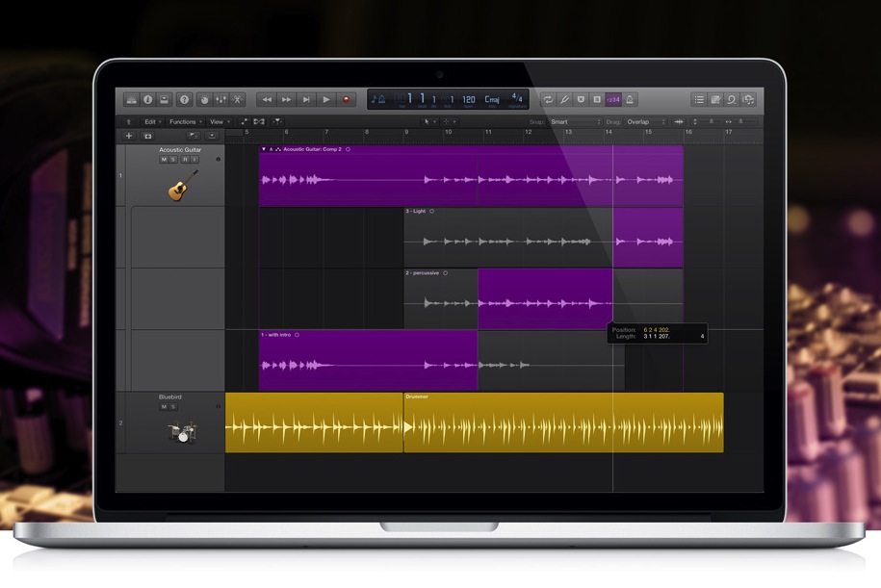Open the Edit menu
This screenshot has width=881, height=588.
click(x=151, y=122)
